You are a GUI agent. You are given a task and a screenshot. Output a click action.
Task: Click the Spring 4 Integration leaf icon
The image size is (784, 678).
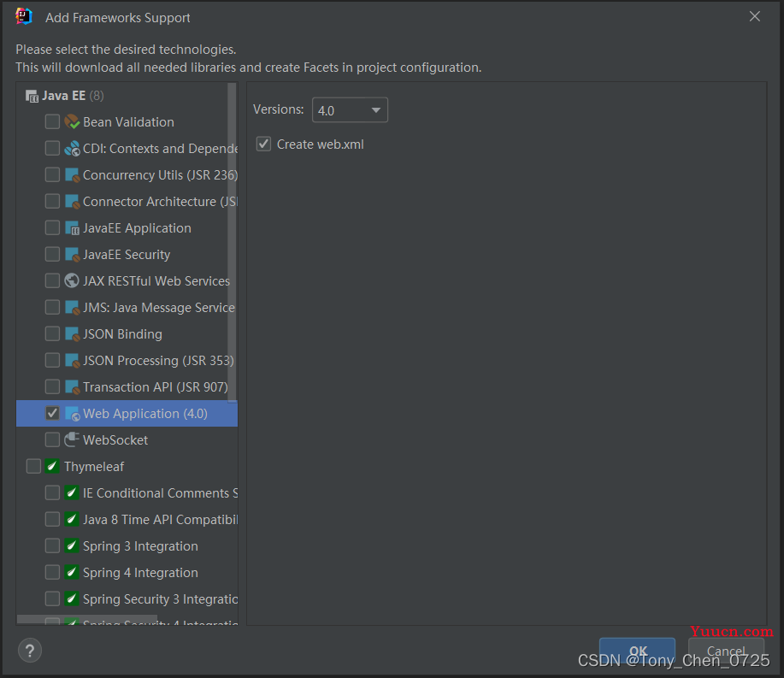tap(72, 572)
